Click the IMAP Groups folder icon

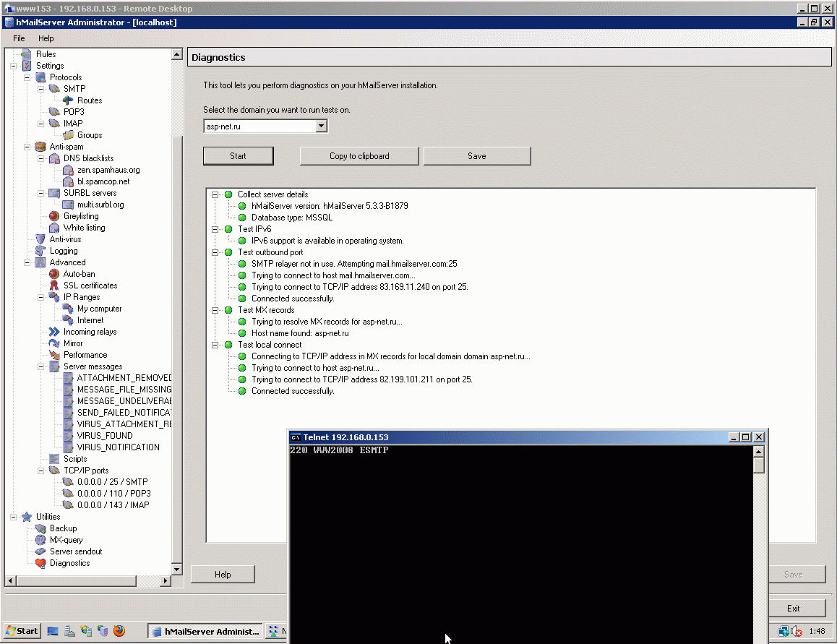pos(68,135)
